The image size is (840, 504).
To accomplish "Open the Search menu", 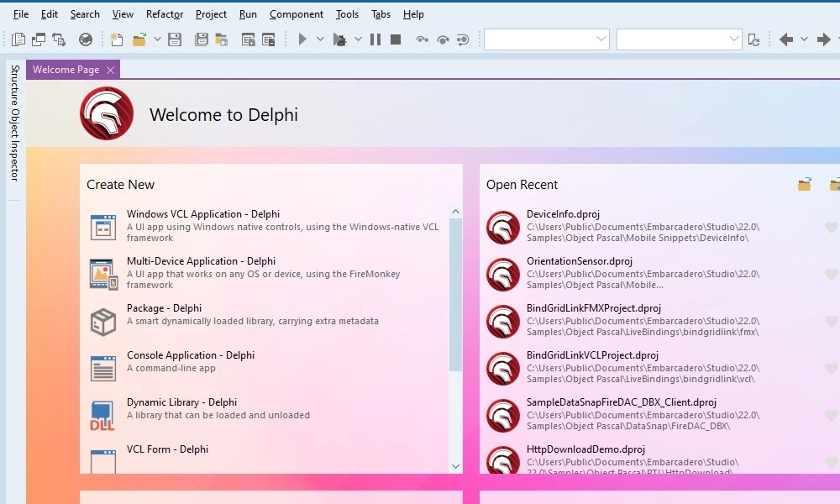I will point(85,14).
